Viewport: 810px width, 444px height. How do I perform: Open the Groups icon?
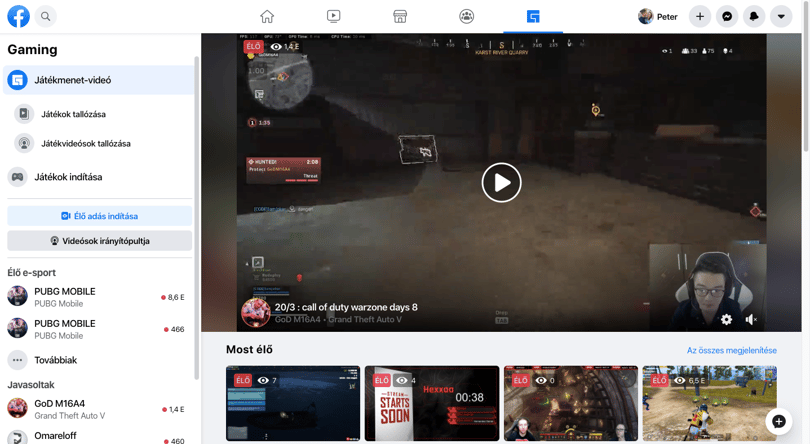[x=466, y=17]
